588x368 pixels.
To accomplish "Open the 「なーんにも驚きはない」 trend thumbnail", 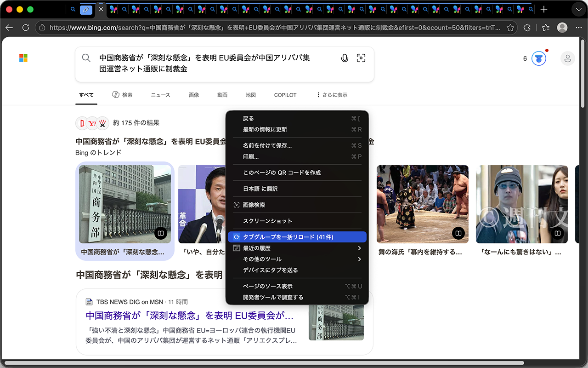I will pyautogui.click(x=522, y=204).
